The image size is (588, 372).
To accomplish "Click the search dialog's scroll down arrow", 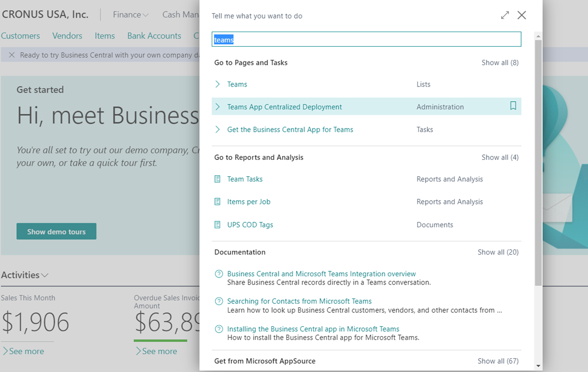I will coord(538,366).
